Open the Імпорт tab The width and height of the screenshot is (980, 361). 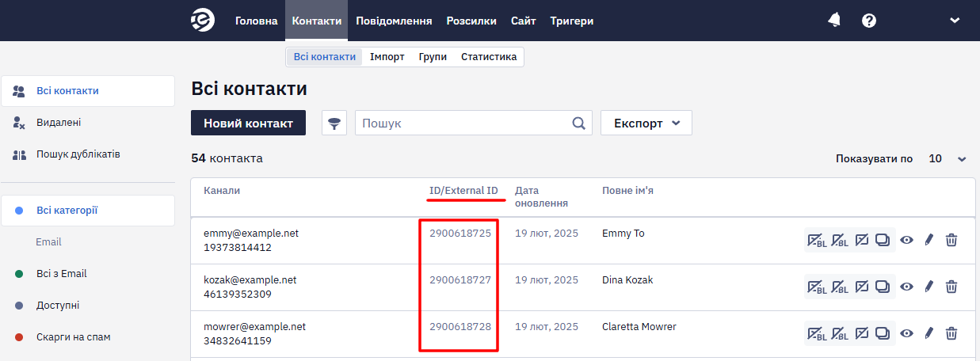(387, 57)
